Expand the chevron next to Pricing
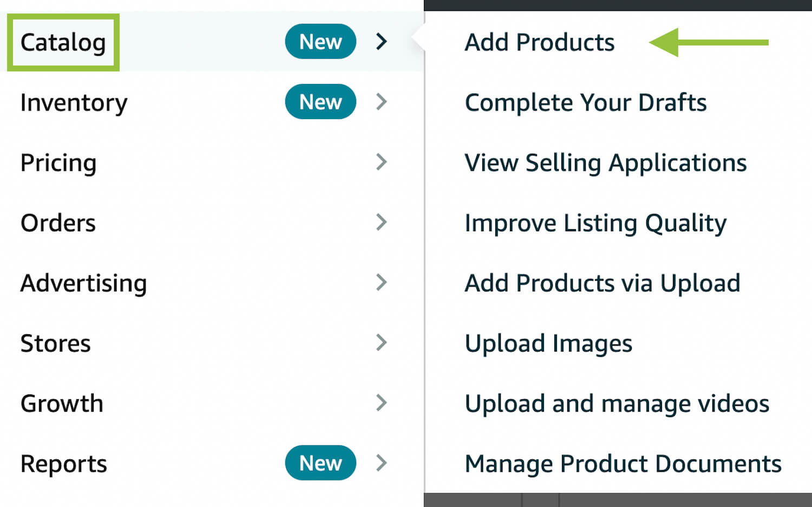This screenshot has height=507, width=812. [x=382, y=162]
